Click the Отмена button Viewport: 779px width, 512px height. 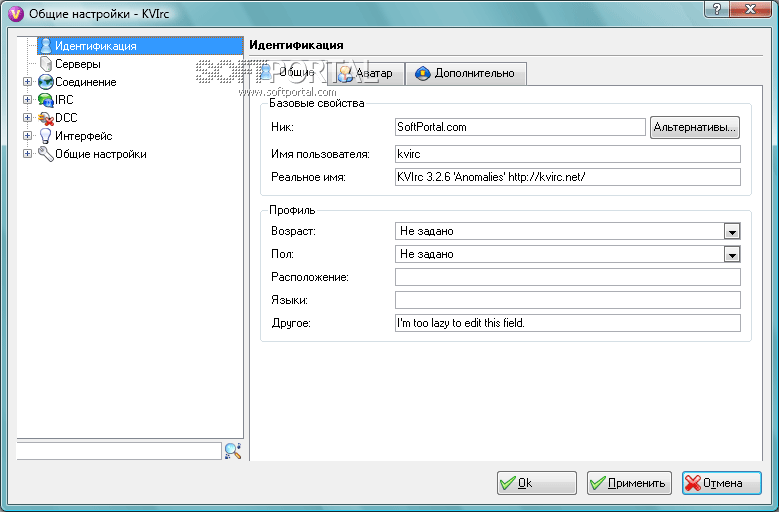pyautogui.click(x=721, y=483)
